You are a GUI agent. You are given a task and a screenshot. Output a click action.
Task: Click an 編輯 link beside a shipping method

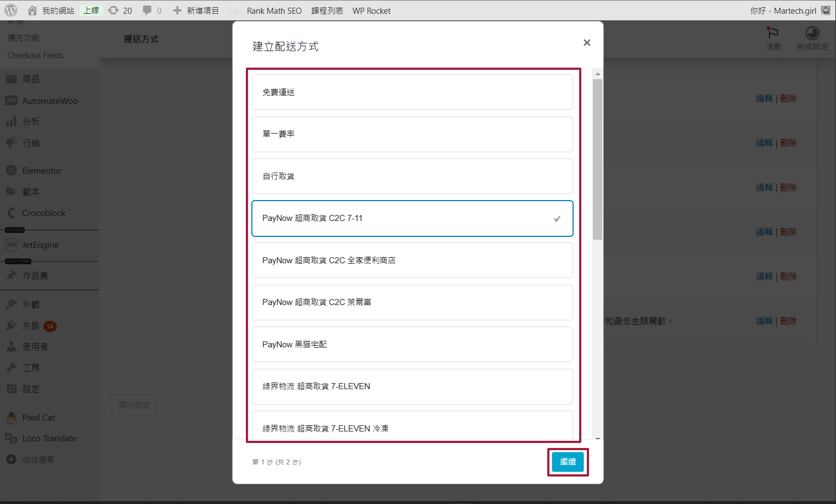[x=764, y=98]
